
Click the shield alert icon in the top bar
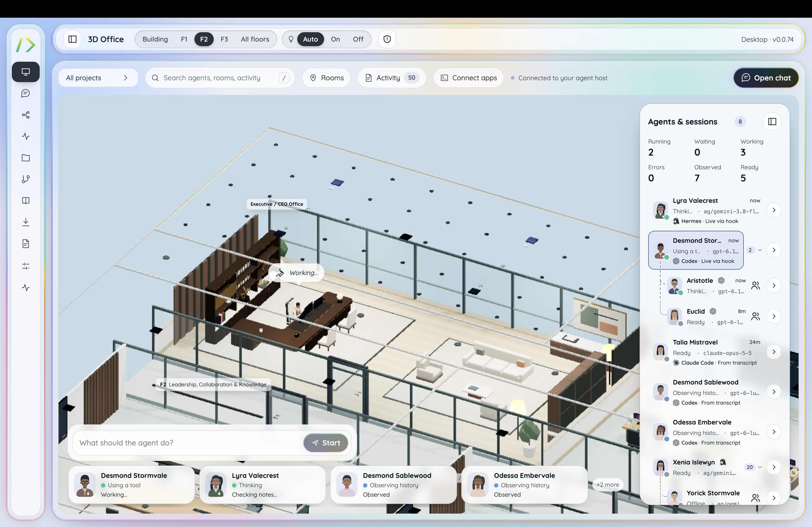click(x=387, y=39)
